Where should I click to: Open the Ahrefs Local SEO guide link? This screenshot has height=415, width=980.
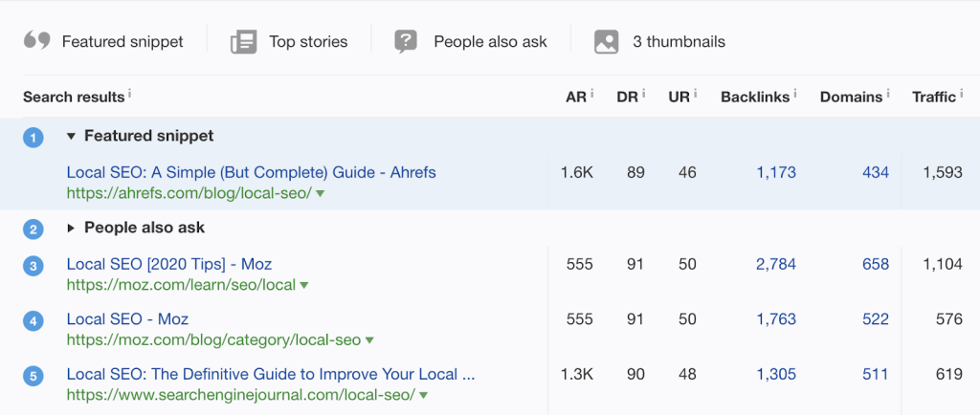tap(251, 172)
